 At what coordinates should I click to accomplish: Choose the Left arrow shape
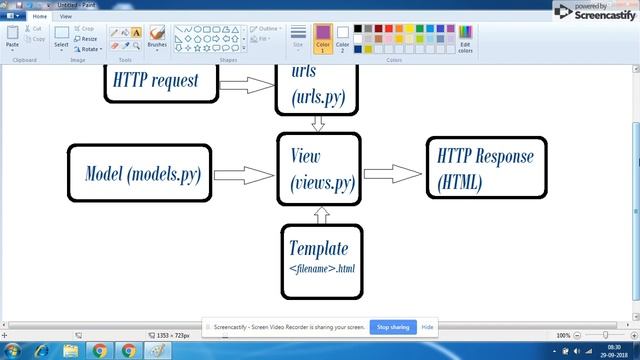226,39
